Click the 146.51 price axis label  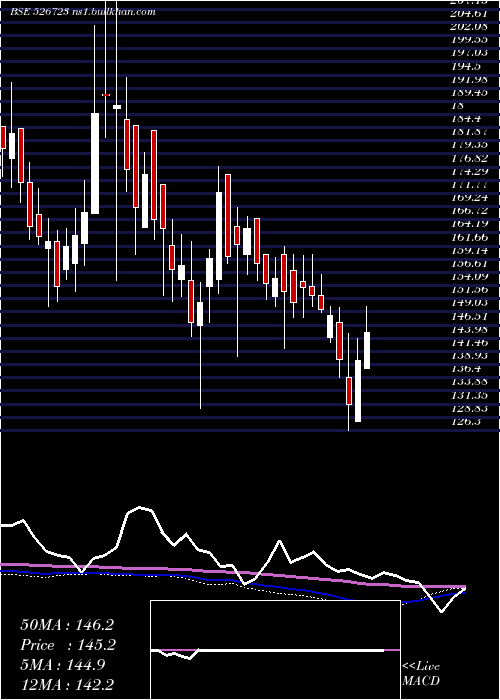[x=468, y=316]
